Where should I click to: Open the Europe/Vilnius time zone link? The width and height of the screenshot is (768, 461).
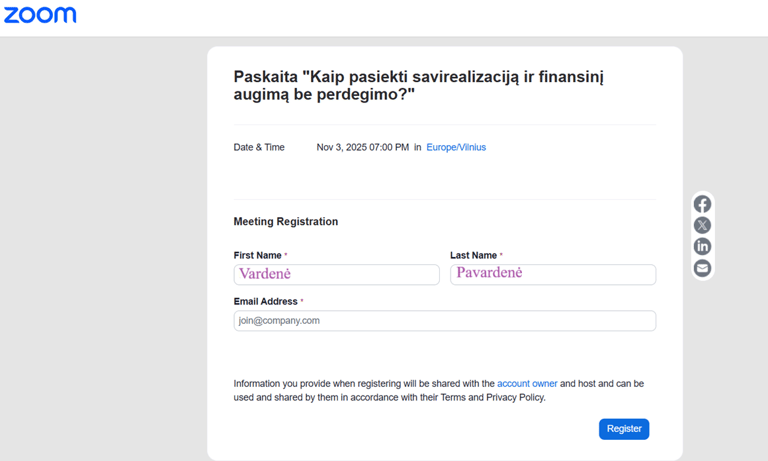[x=456, y=147]
